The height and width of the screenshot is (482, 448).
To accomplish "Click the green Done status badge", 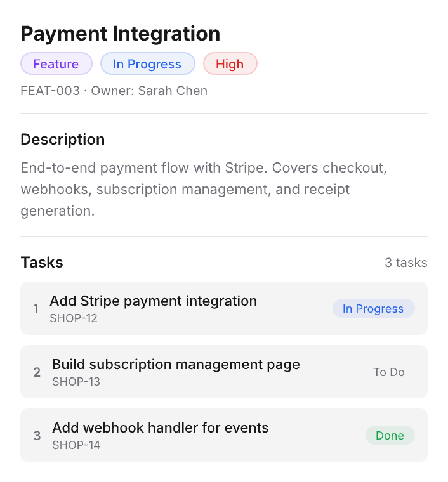I will click(390, 436).
